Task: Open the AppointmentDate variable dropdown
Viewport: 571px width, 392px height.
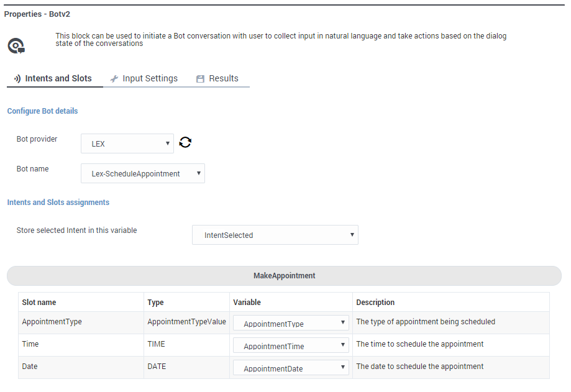Action: (x=291, y=368)
